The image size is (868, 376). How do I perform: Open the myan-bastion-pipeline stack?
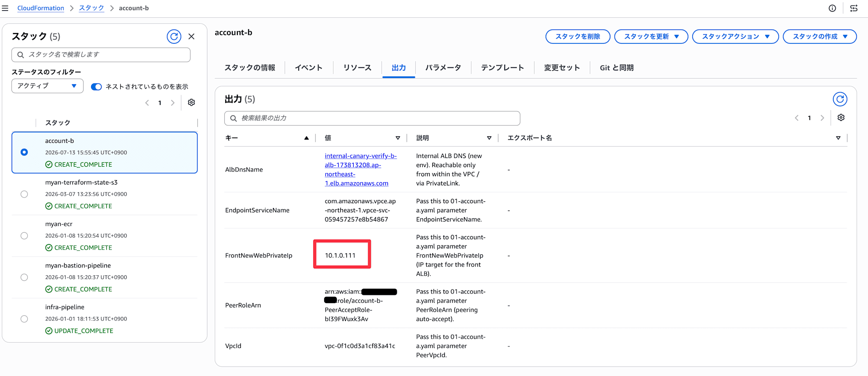78,266
